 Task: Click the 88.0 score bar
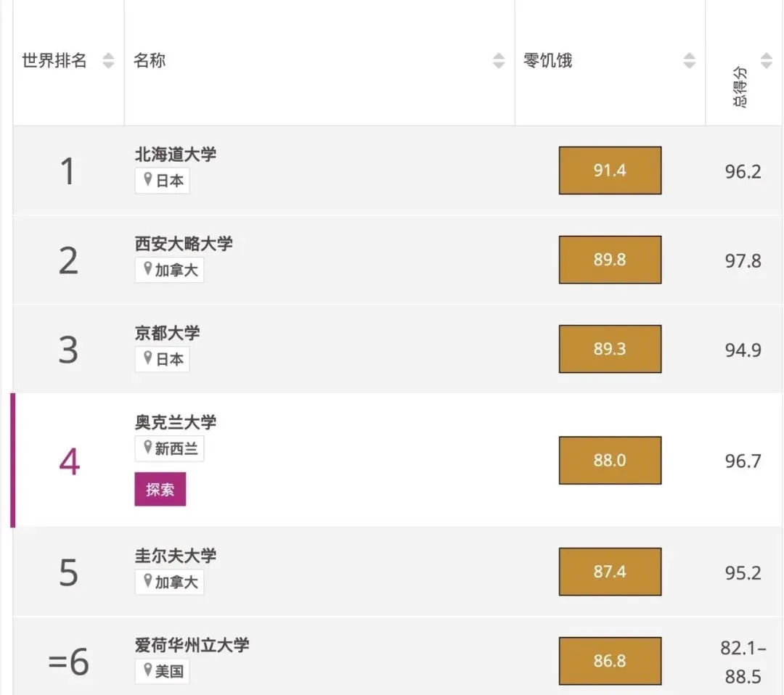click(610, 461)
